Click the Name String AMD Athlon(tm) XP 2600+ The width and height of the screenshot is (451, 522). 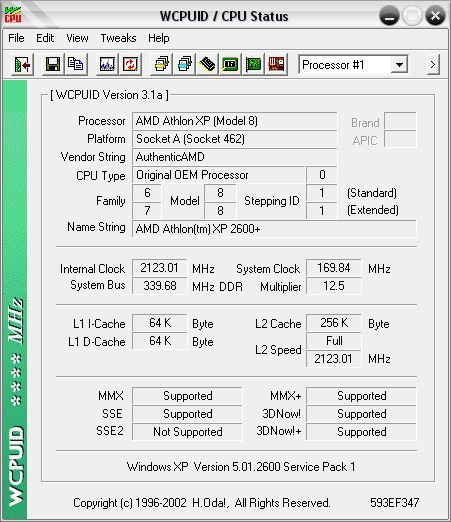click(274, 229)
